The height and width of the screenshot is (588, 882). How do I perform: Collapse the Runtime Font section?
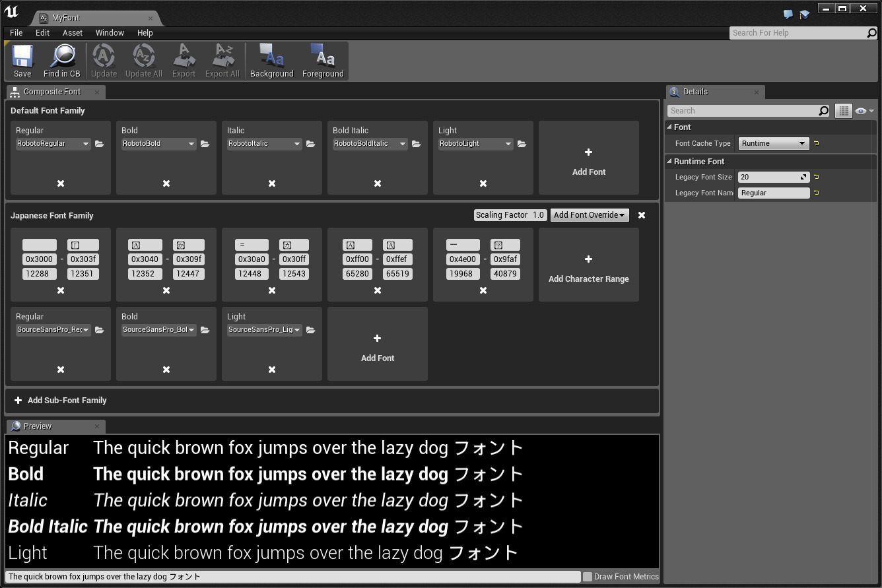[x=669, y=162]
